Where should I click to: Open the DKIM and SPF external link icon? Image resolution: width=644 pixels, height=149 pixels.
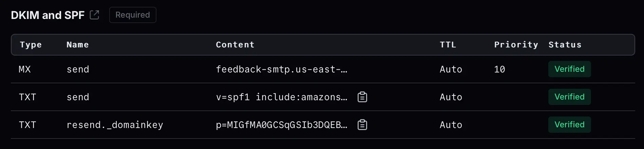[94, 15]
